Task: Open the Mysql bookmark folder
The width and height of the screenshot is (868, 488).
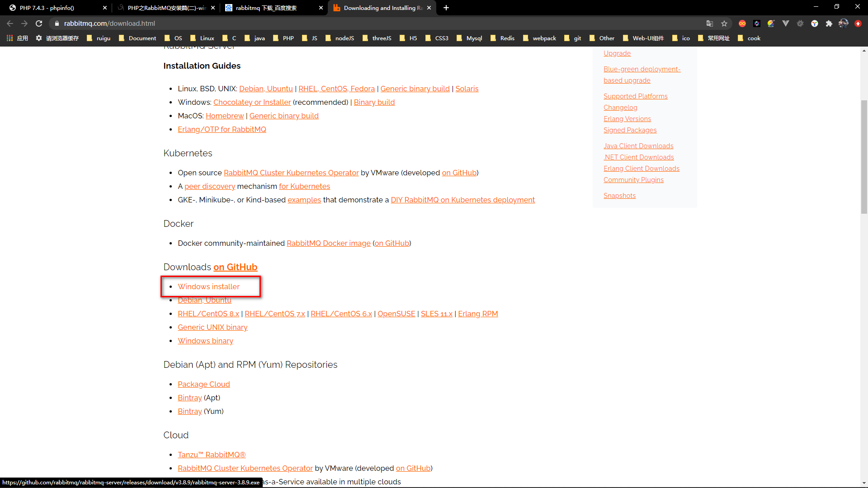Action: [469, 38]
